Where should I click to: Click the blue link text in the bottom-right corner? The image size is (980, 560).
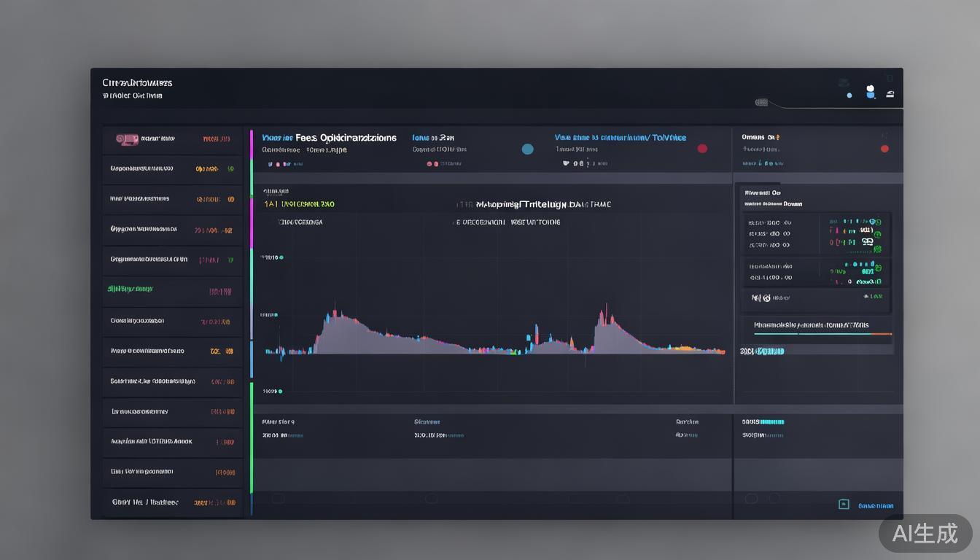pos(876,505)
